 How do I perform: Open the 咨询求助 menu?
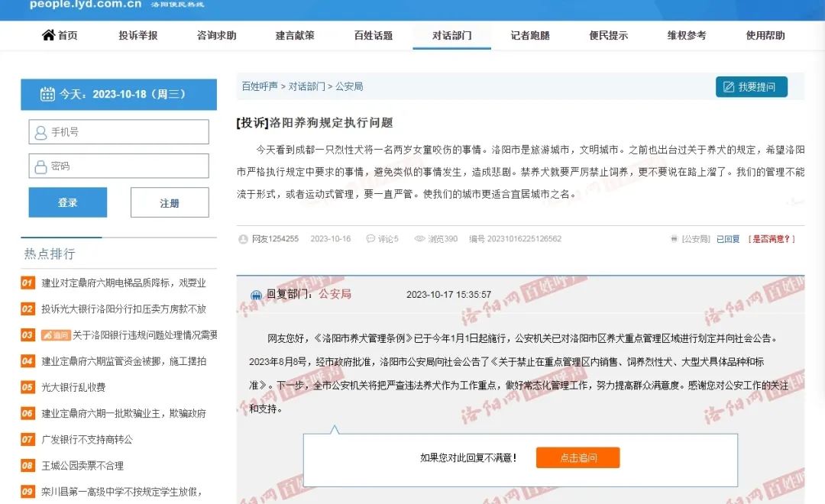tap(216, 35)
